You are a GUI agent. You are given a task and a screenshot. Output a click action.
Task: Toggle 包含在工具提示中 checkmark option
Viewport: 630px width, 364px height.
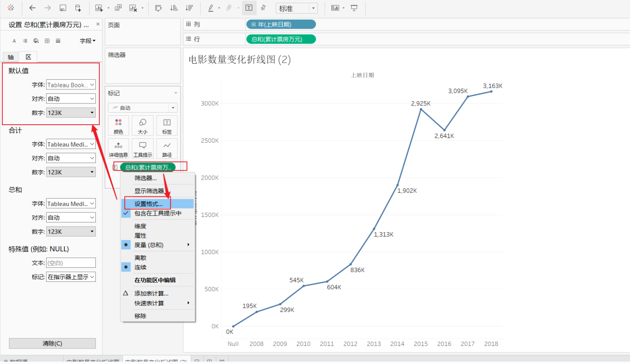158,213
